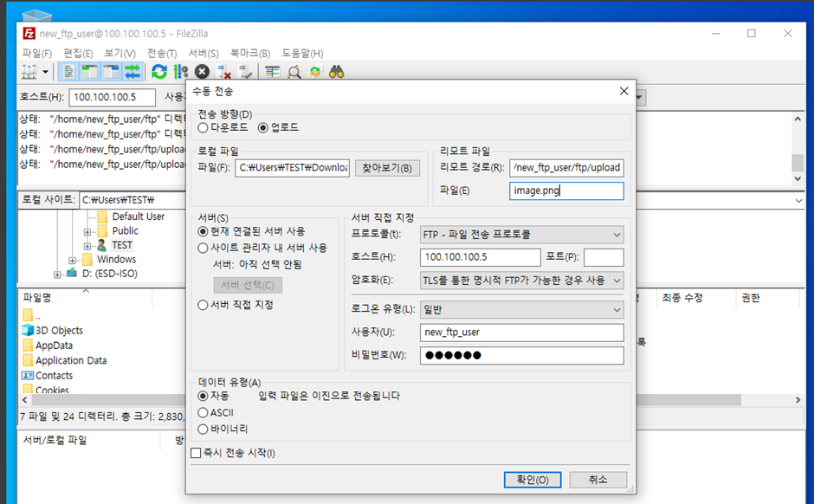Viewport: 814px width, 504px height.
Task: Click the 3D Objects folder icon
Action: [x=28, y=330]
